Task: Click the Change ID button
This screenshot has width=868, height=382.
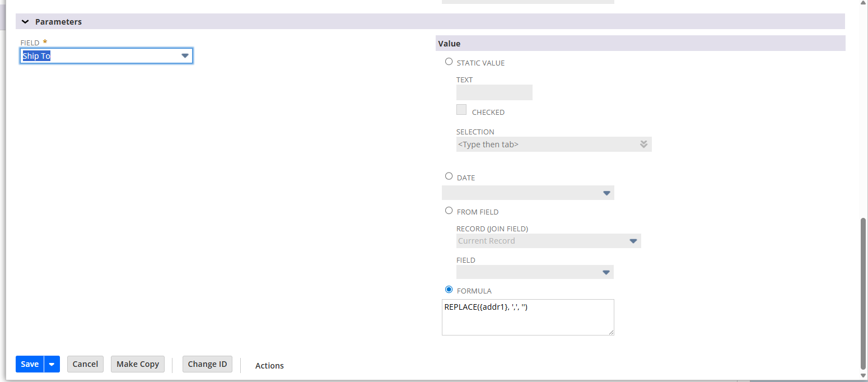Action: click(207, 364)
